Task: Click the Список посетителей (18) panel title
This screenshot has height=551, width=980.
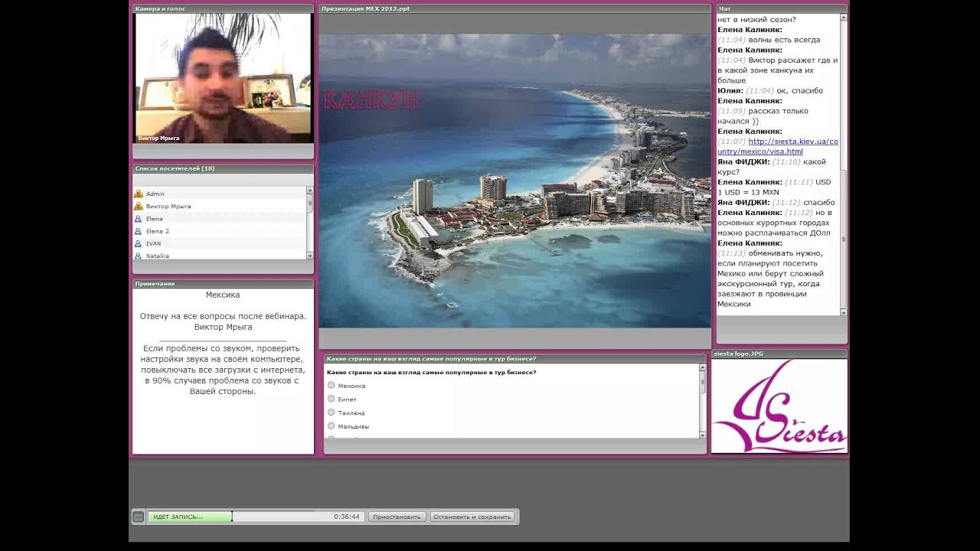Action: tap(175, 168)
